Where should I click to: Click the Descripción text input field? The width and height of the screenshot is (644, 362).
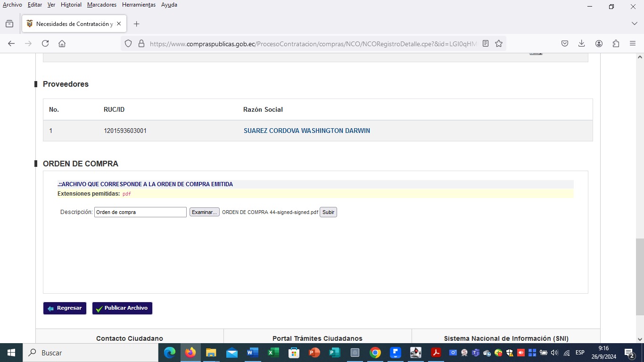pyautogui.click(x=140, y=212)
